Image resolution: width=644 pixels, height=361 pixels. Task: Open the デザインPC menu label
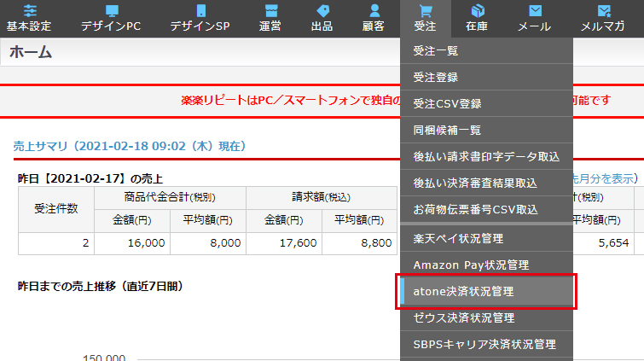[111, 26]
